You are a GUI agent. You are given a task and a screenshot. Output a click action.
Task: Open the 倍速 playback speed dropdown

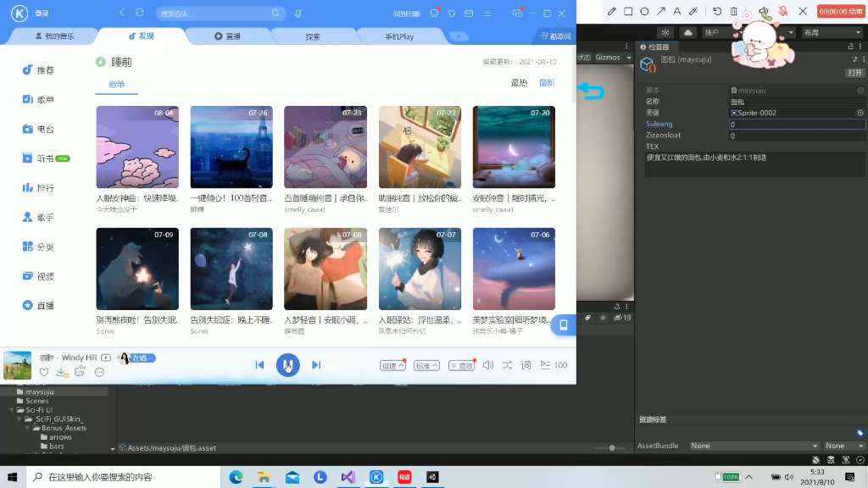(x=392, y=364)
